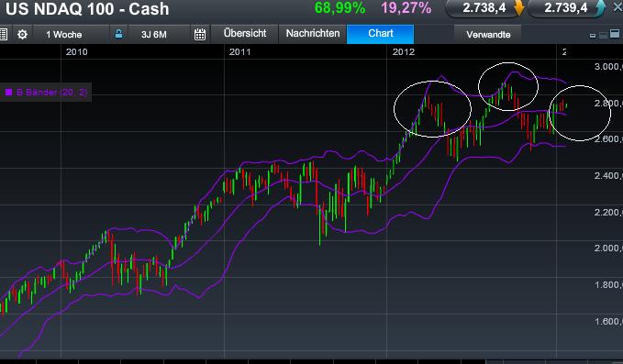Click the 2010 year label on time axis

click(77, 52)
